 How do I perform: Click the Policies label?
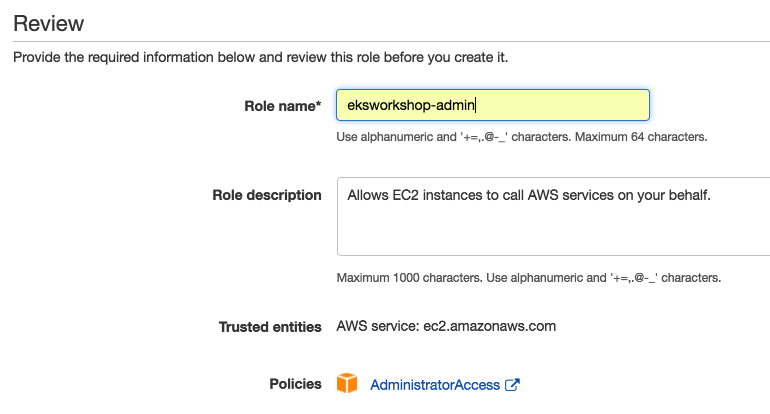pos(295,384)
